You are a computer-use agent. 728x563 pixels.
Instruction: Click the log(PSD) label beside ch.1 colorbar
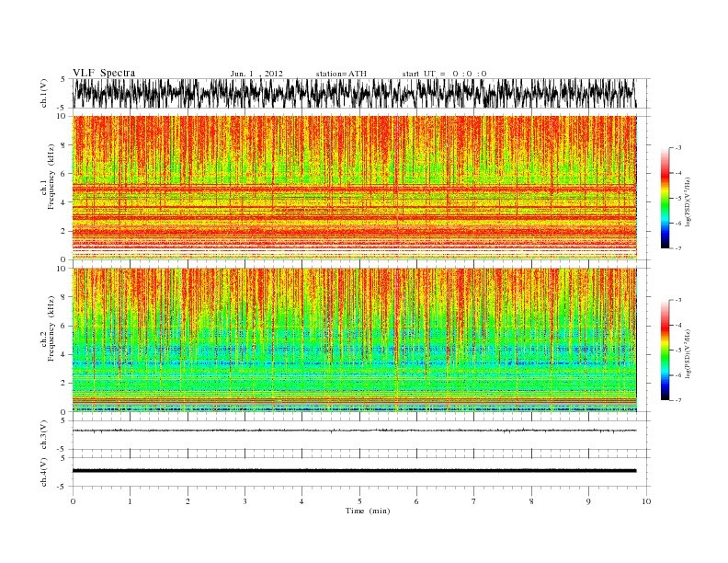click(688, 201)
